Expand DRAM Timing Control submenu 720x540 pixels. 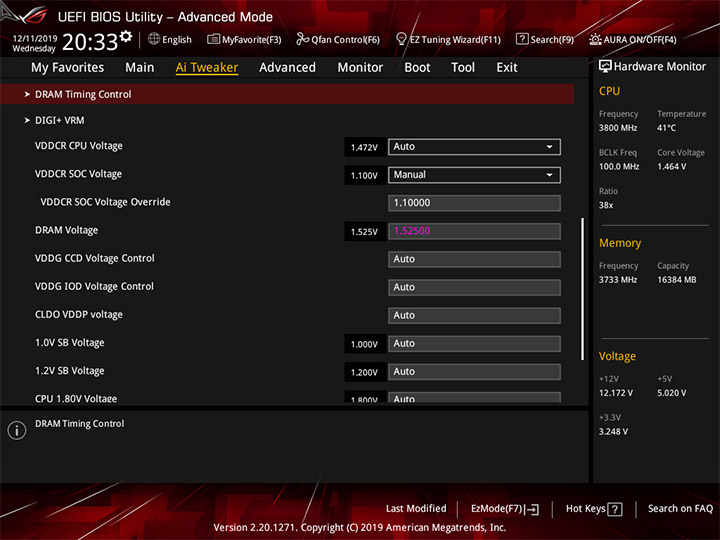coord(287,94)
